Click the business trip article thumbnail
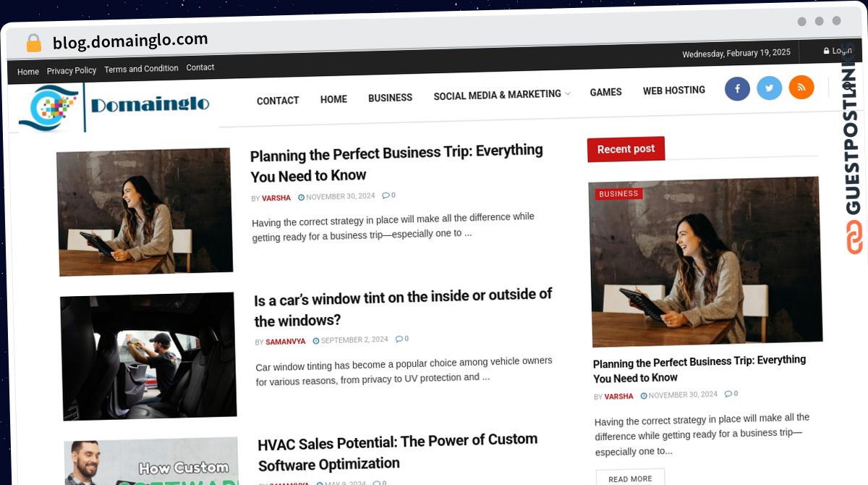 (145, 212)
